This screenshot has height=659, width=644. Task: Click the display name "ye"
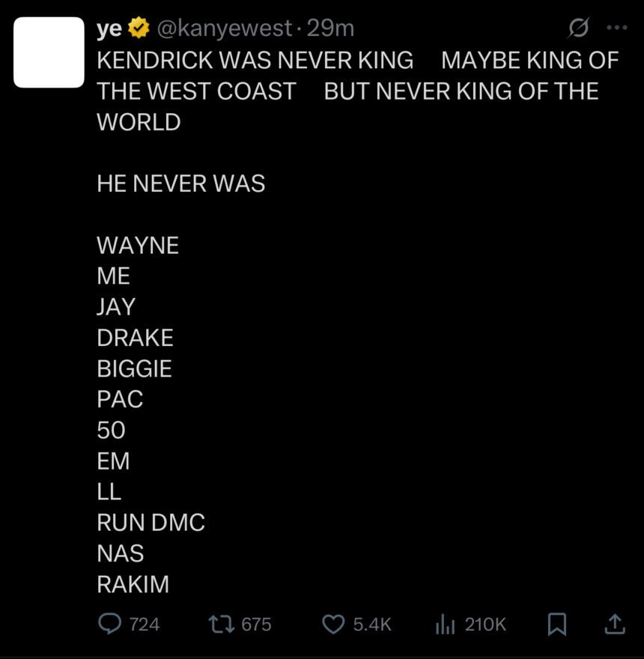(109, 28)
